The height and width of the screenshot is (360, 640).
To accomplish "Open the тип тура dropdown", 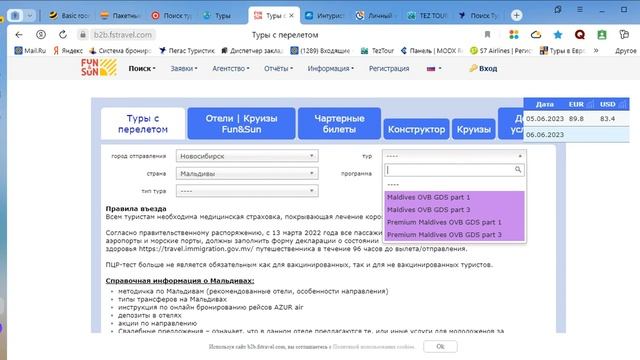I will click(x=247, y=191).
